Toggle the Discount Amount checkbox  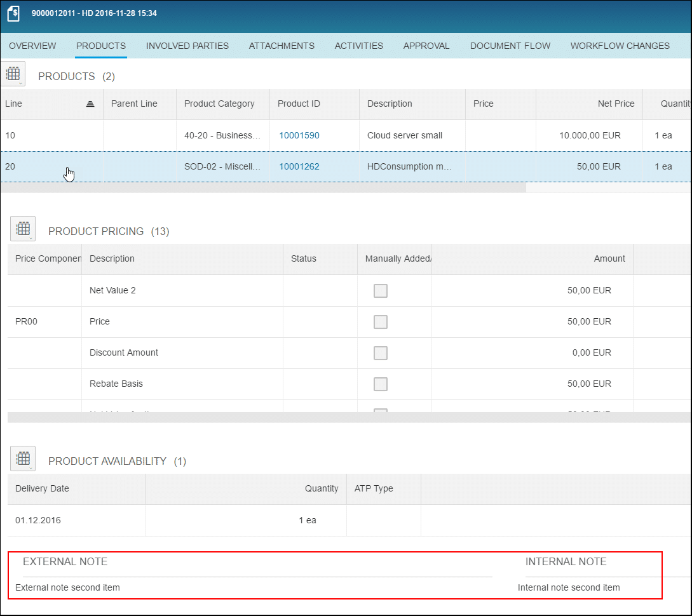381,353
